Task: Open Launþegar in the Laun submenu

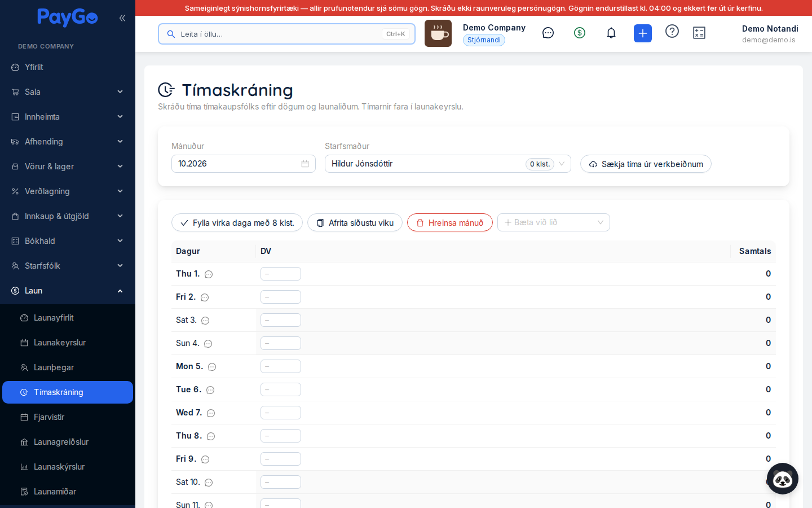Action: coord(68,367)
